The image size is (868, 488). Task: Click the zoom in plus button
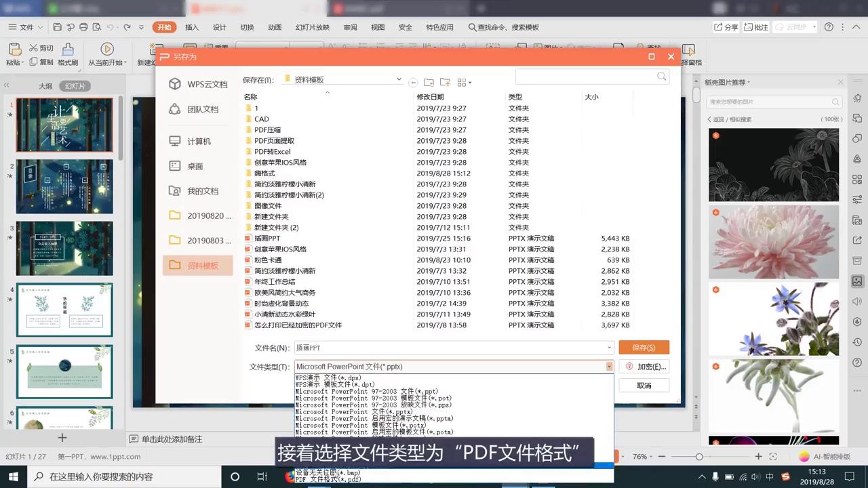pyautogui.click(x=758, y=457)
